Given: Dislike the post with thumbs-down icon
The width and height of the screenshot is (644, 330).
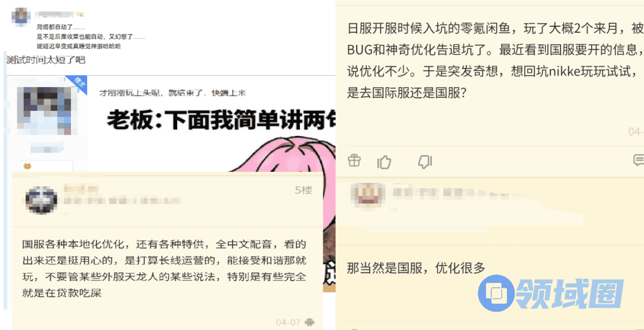Looking at the screenshot, I should [x=425, y=162].
